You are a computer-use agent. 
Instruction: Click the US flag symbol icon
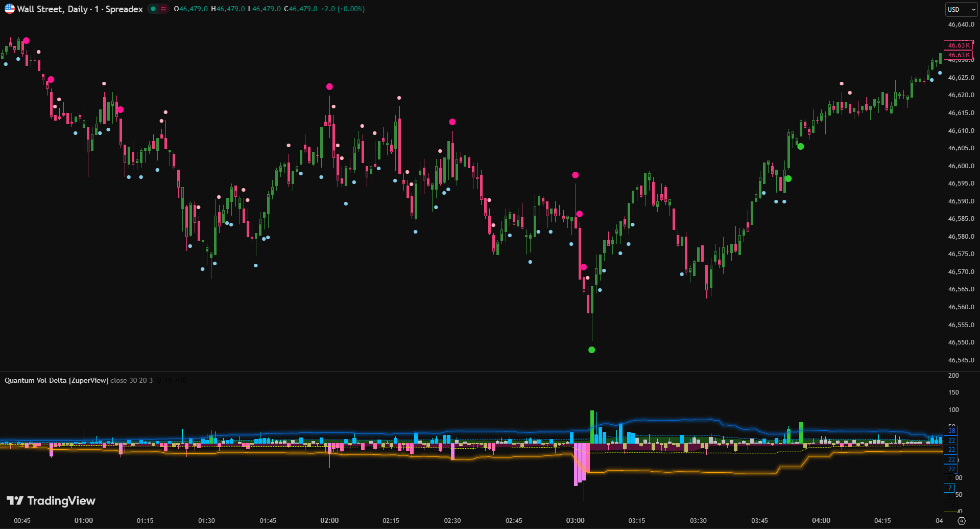[x=9, y=9]
